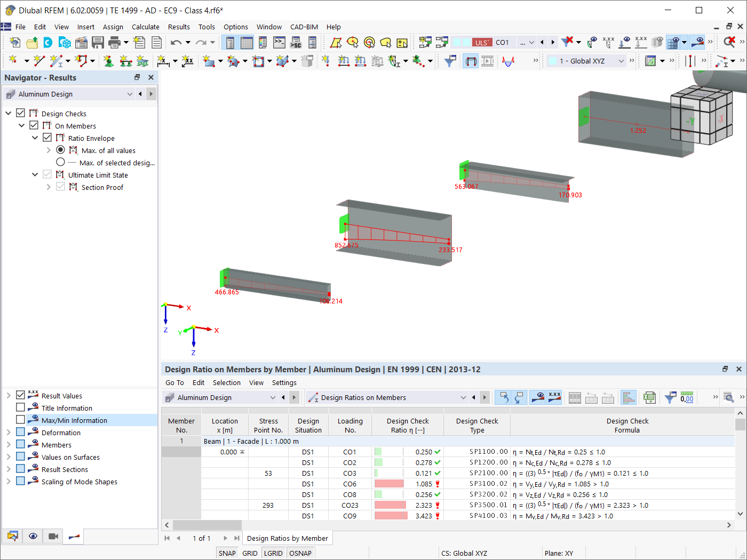The width and height of the screenshot is (747, 560).
Task: Open the console window icon
Action: (280, 43)
